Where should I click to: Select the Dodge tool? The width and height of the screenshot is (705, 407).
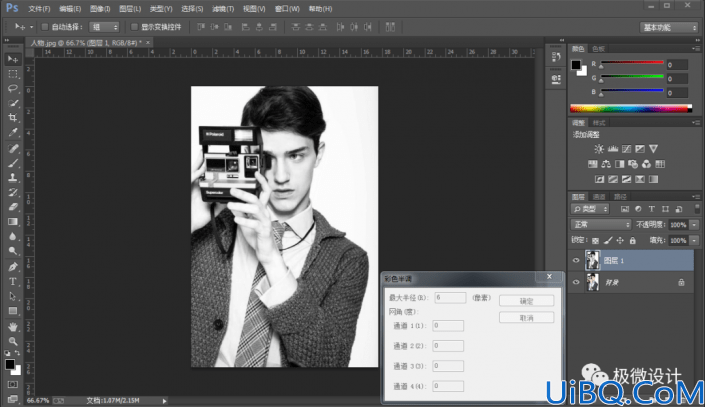tap(13, 251)
